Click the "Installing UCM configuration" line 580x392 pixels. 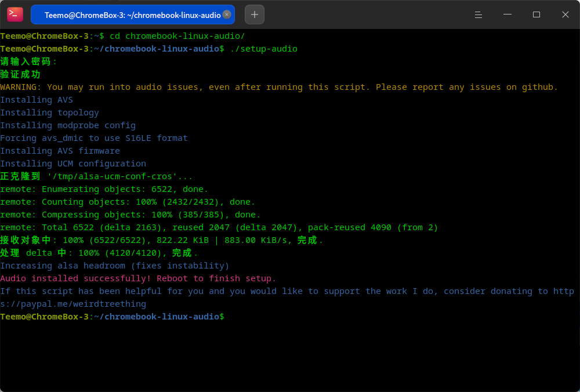click(73, 164)
